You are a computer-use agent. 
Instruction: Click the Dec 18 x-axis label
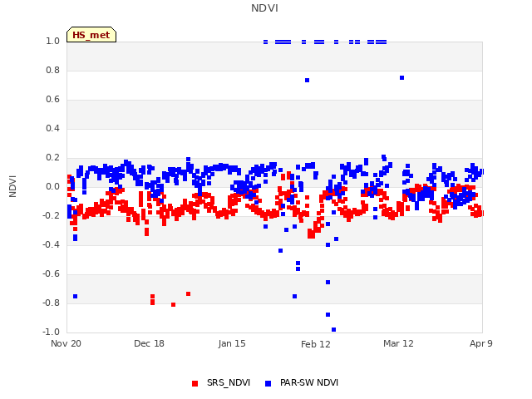coord(149,343)
